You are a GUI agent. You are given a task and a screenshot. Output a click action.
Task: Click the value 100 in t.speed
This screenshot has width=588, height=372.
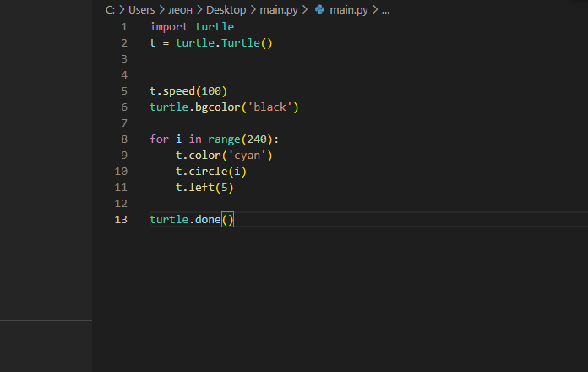[211, 91]
